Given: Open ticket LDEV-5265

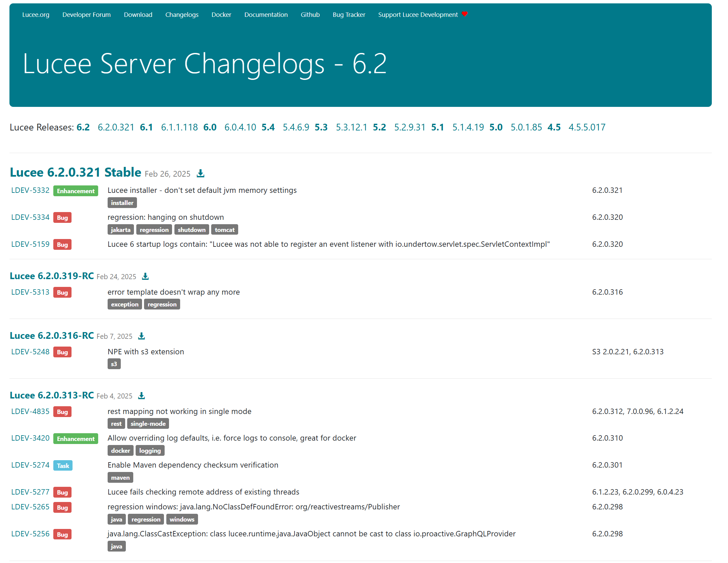Looking at the screenshot, I should click(x=30, y=507).
